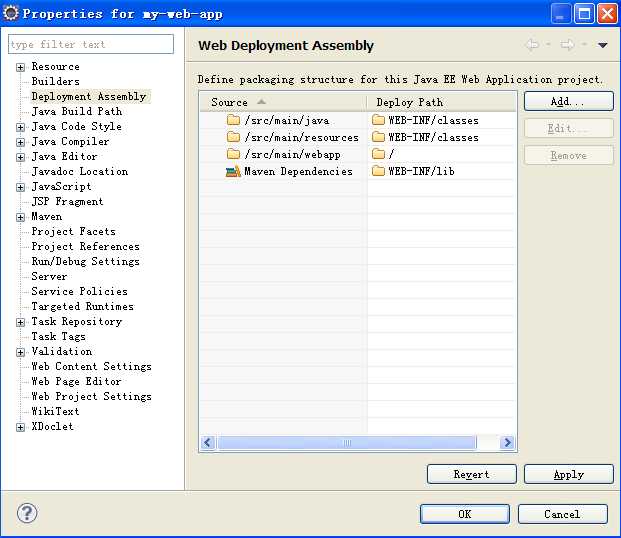Select Deployment Assembly in the tree

[x=89, y=96]
